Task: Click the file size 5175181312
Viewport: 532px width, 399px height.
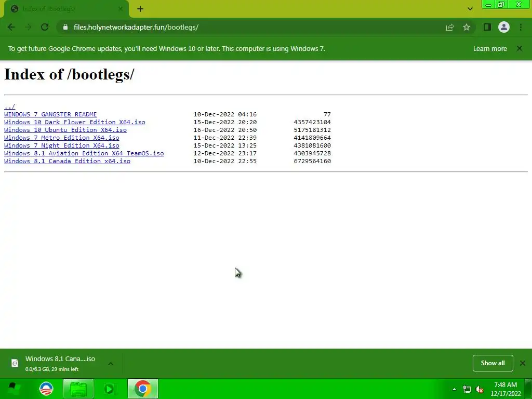Action: [x=312, y=130]
